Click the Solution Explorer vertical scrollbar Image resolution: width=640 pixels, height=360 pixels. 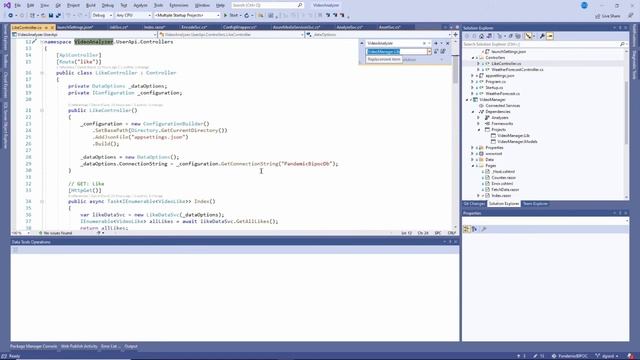pyautogui.click(x=627, y=114)
